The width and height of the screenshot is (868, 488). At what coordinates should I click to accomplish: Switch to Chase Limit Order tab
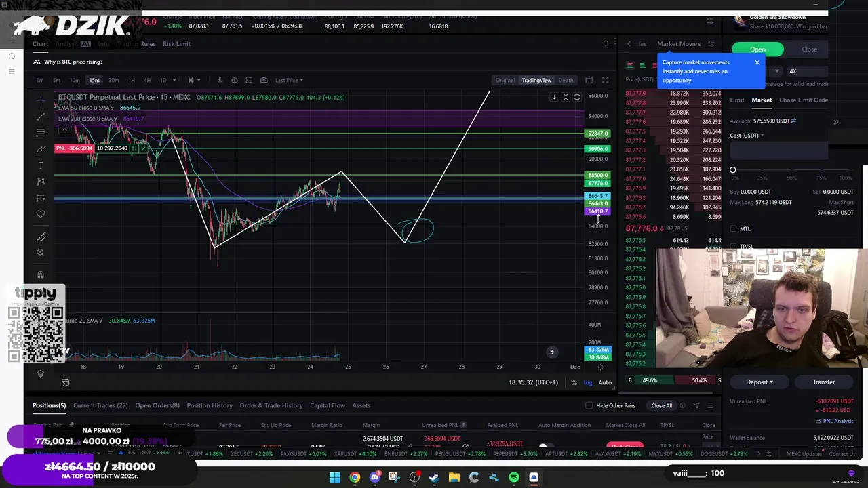pos(804,100)
